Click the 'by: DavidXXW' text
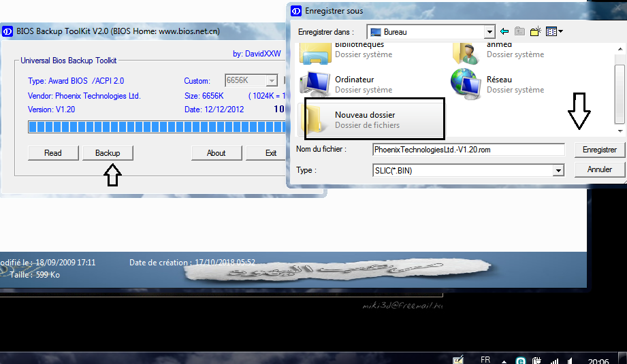 pos(257,54)
